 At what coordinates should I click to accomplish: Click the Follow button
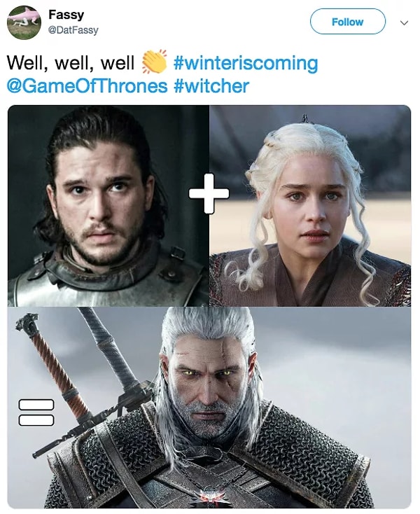click(348, 22)
